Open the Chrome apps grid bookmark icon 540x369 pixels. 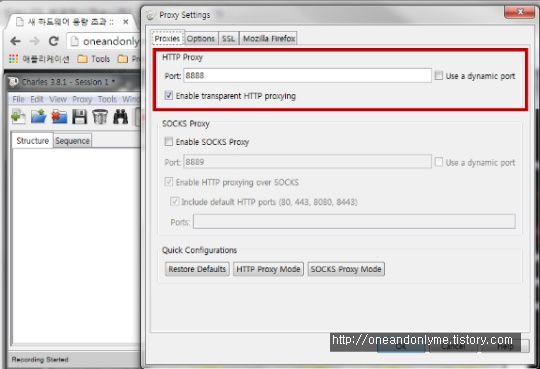[13, 59]
